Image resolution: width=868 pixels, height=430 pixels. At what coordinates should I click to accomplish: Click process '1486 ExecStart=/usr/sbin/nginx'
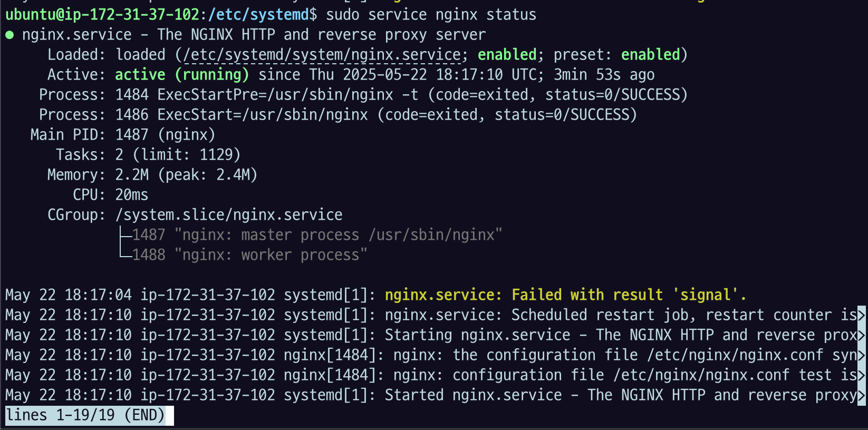coord(242,115)
